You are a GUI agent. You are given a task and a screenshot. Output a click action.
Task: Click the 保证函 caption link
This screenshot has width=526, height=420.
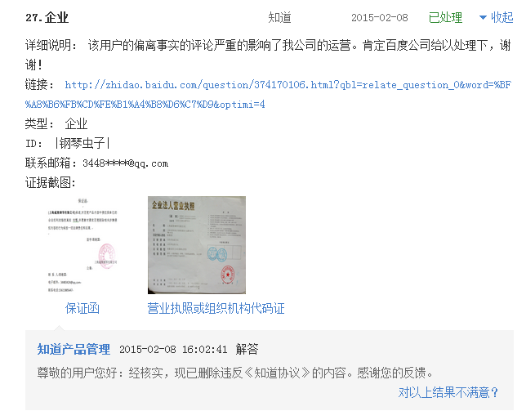tap(82, 308)
